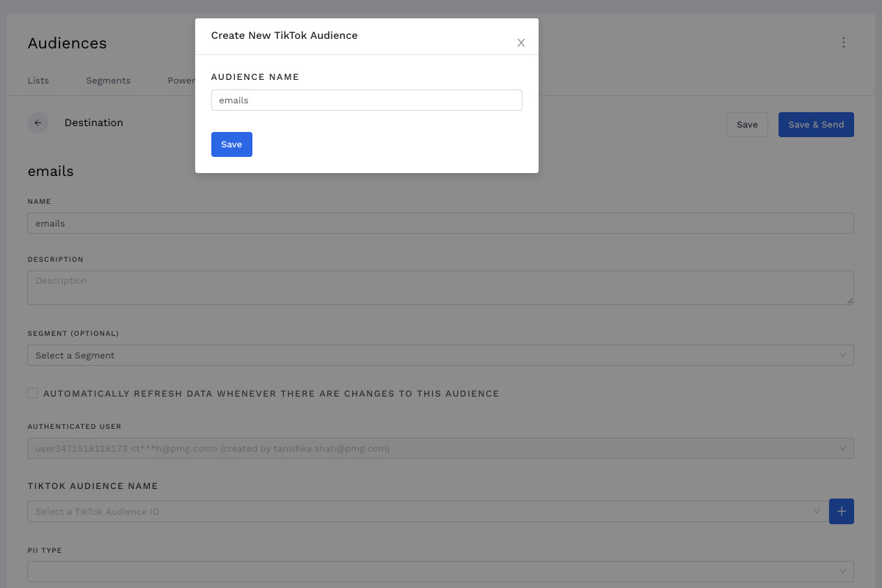
Task: Enable the automatic data refresh checkbox
Action: tap(32, 393)
